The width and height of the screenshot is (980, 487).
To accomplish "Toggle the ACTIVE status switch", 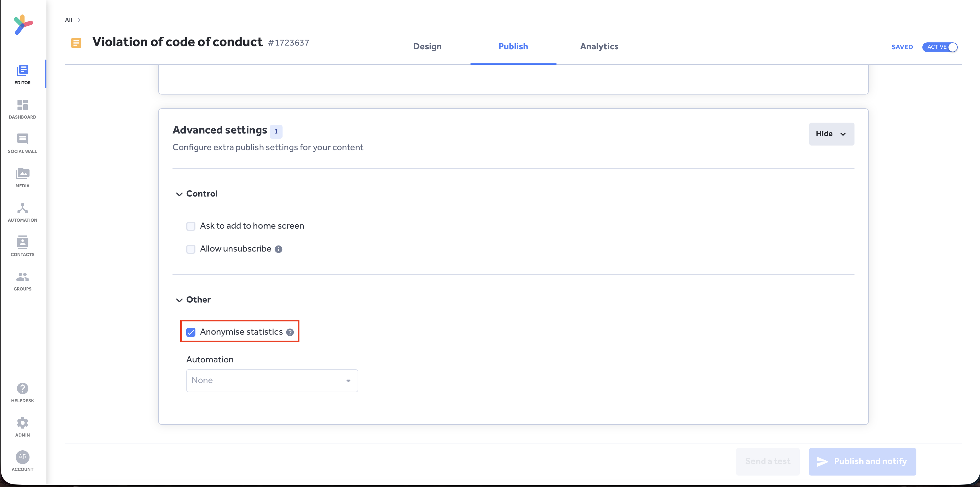I will (940, 47).
